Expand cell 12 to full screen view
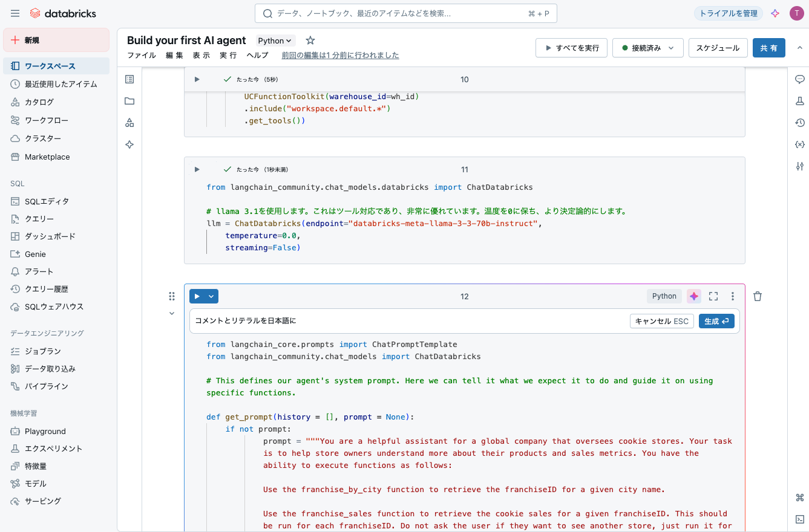This screenshot has height=532, width=809. click(x=713, y=296)
